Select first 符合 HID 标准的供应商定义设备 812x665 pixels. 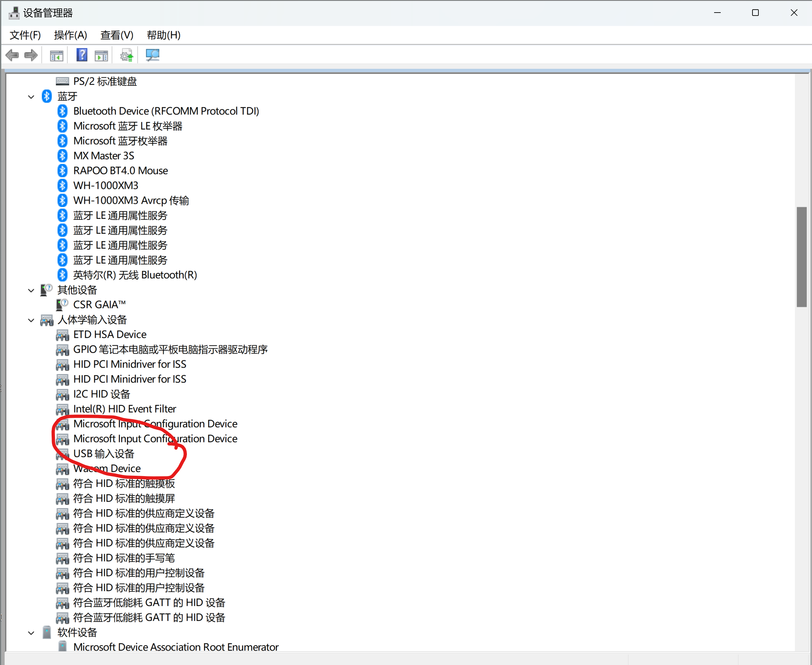point(144,513)
